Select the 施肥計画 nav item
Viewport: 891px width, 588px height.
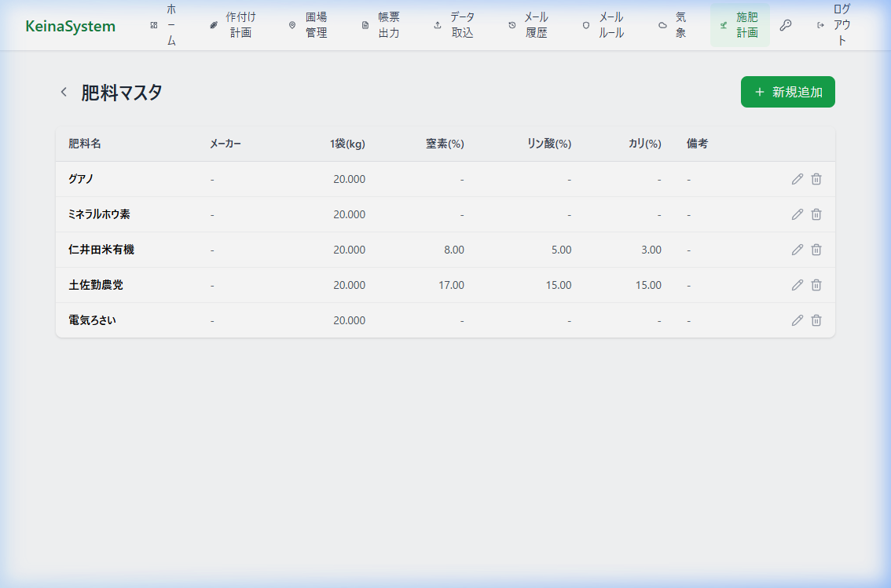point(739,25)
